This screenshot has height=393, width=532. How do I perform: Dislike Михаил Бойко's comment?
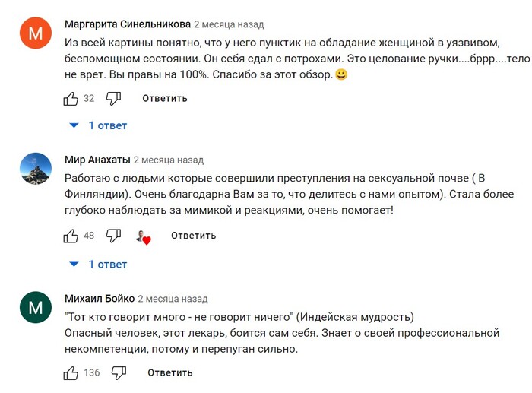(x=119, y=373)
